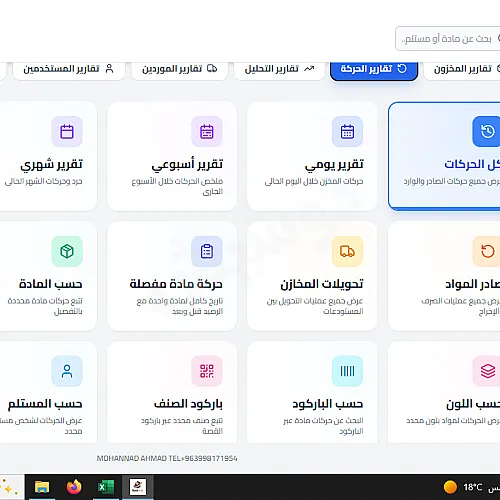Open the تقارير الموردين tab
Image resolution: width=500 pixels, height=500 pixels.
[x=179, y=69]
